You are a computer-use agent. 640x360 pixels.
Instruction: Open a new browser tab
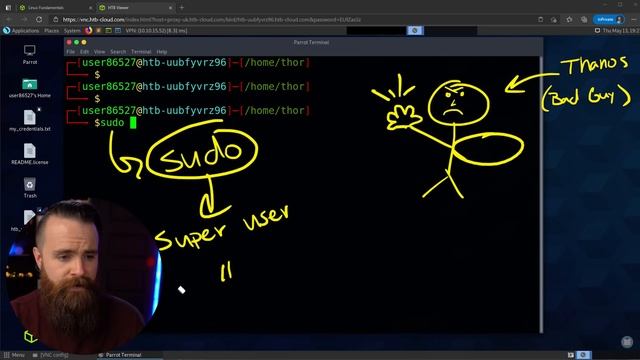pos(182,7)
